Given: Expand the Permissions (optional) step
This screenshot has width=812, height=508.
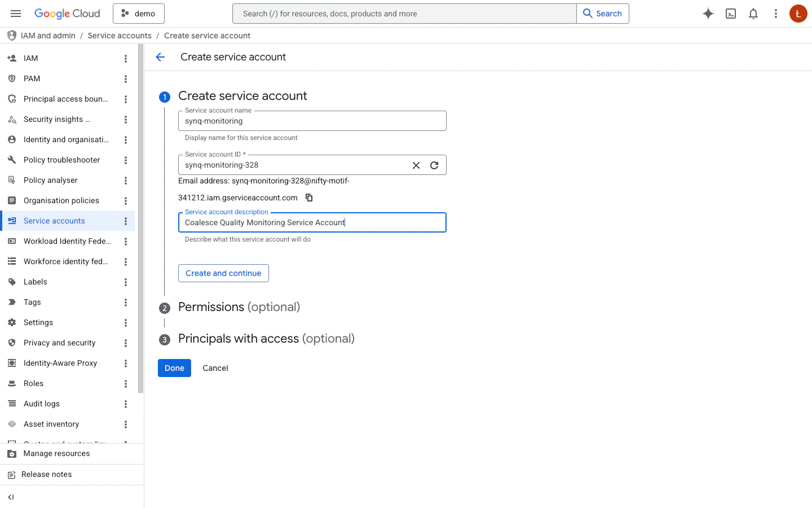Looking at the screenshot, I should coord(239,307).
